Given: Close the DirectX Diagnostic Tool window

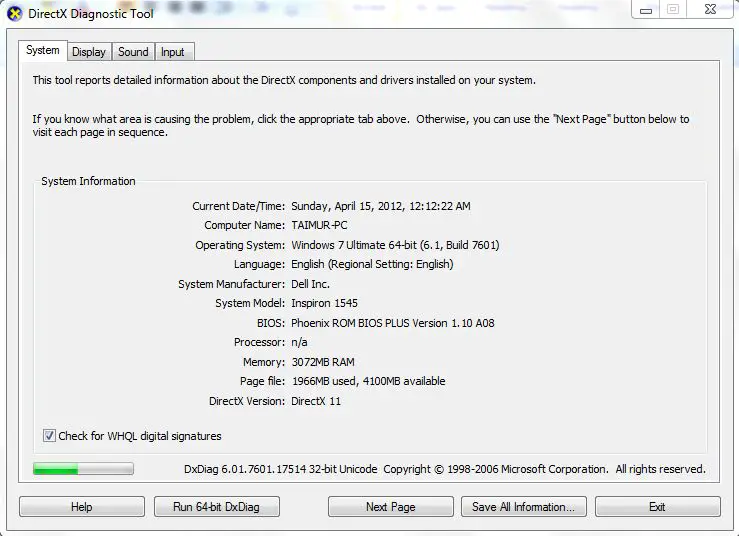Looking at the screenshot, I should tap(710, 9).
